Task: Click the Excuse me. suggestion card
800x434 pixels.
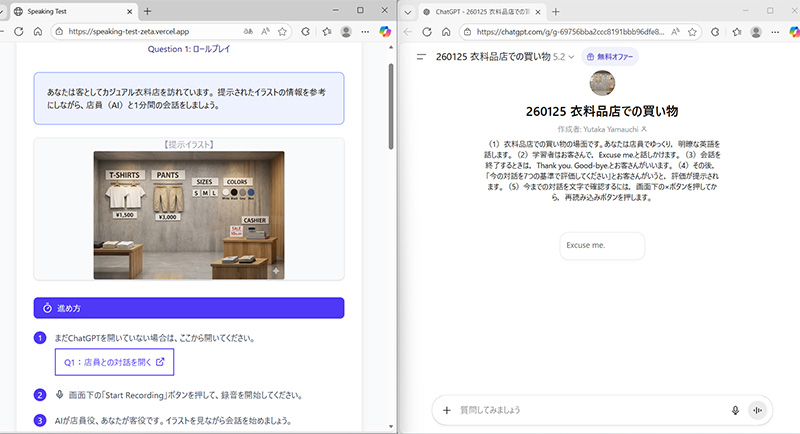Action: 602,246
